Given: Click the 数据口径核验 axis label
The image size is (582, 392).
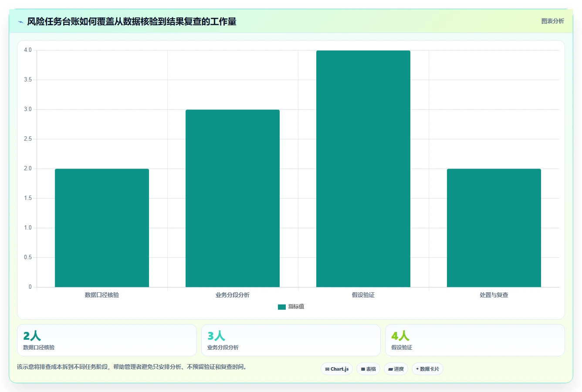Looking at the screenshot, I should tap(102, 295).
